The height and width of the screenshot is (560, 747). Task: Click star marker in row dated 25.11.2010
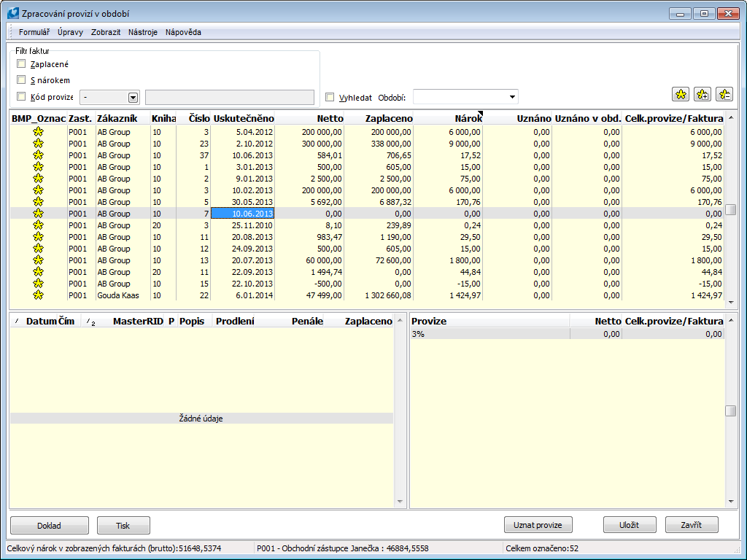click(38, 225)
